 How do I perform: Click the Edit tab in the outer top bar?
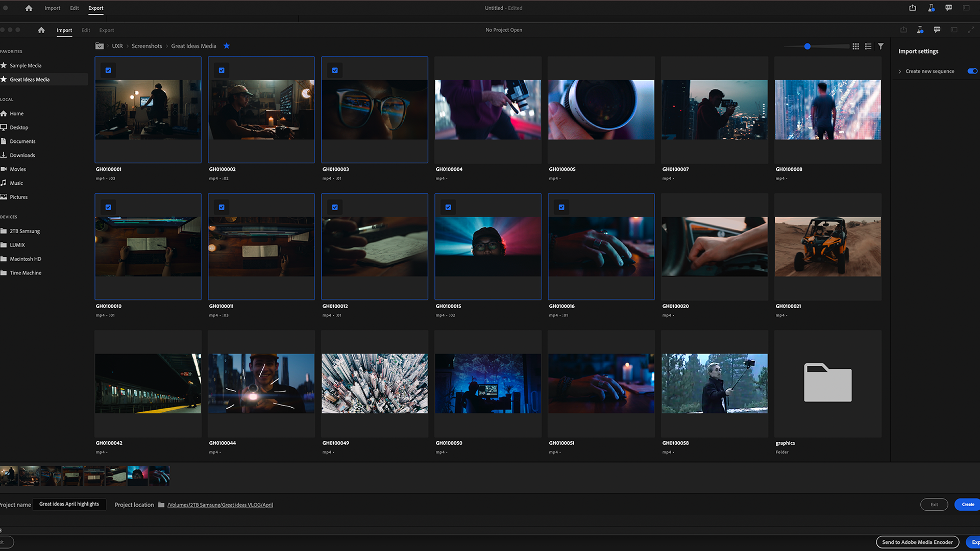(x=75, y=8)
